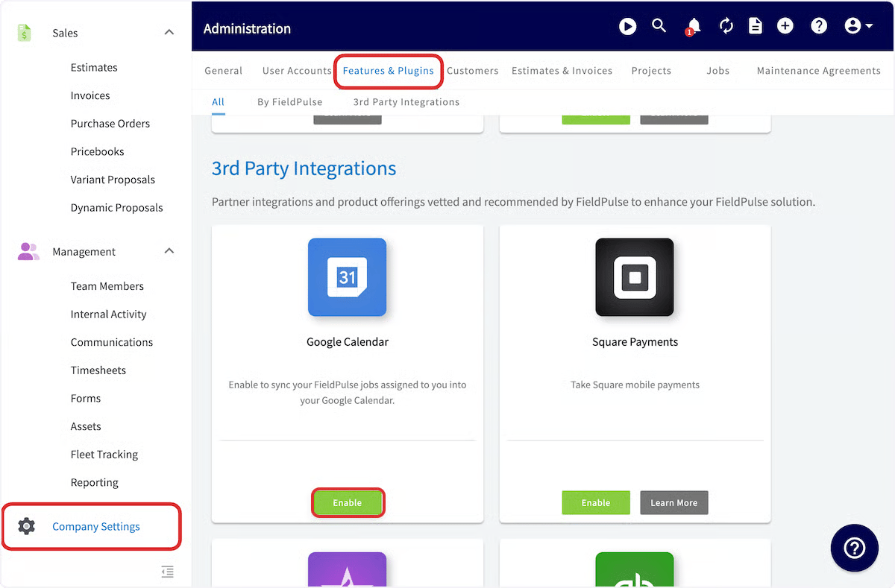
Task: Collapse the sidebar menu icon
Action: (168, 572)
